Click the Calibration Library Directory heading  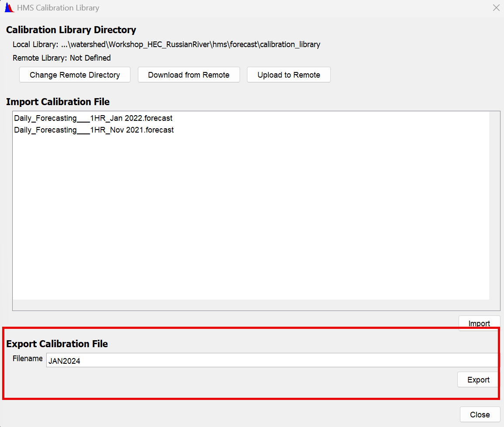coord(71,30)
